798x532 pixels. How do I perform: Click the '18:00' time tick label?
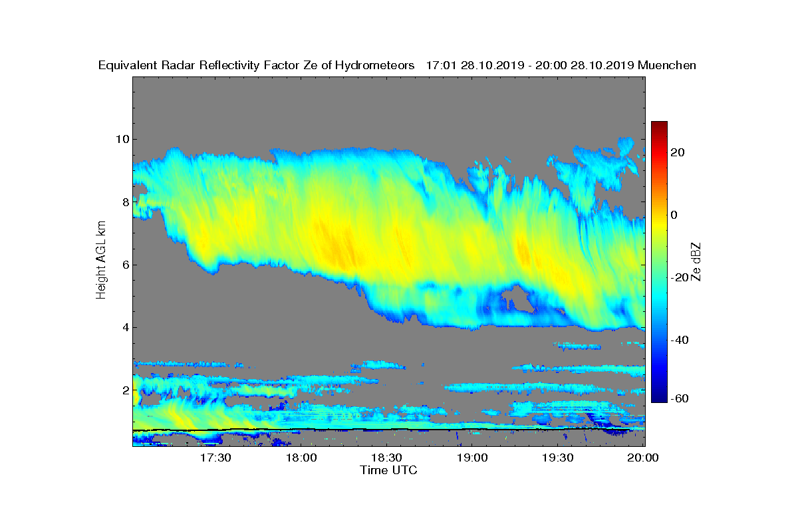click(x=302, y=458)
